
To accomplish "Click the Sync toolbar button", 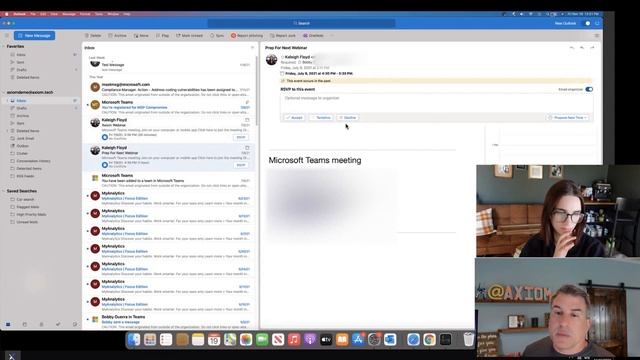I will 217,36.
